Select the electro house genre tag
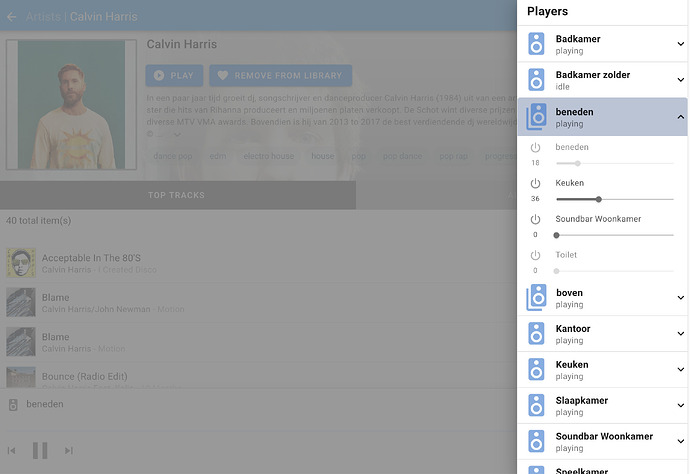The height and width of the screenshot is (474, 690). [x=268, y=156]
